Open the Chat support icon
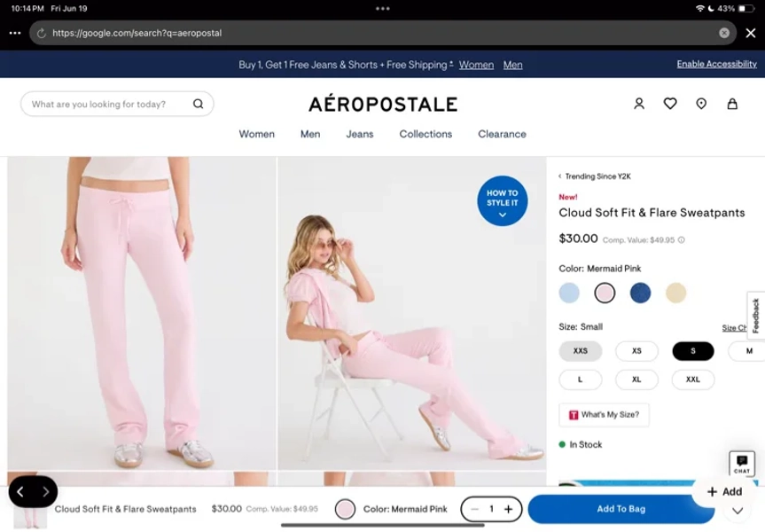Screen dimensions: 765x532 click(742, 463)
